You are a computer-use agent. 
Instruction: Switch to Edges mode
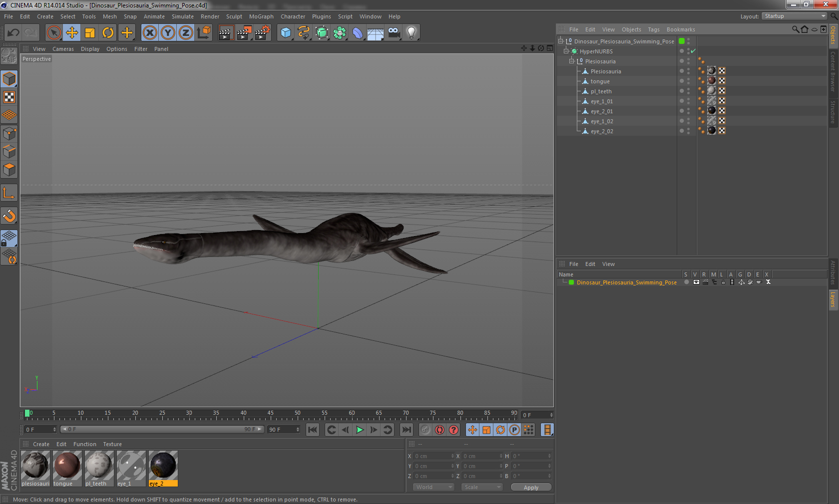pyautogui.click(x=9, y=151)
